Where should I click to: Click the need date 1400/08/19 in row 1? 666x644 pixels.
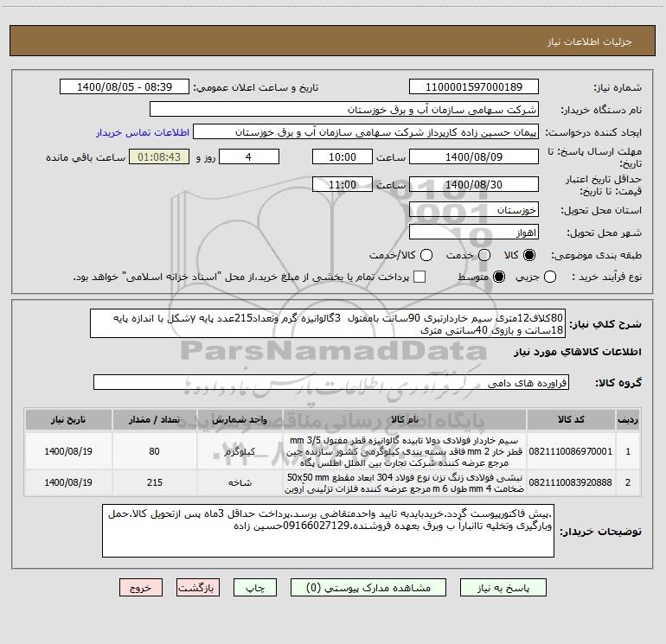[68, 451]
